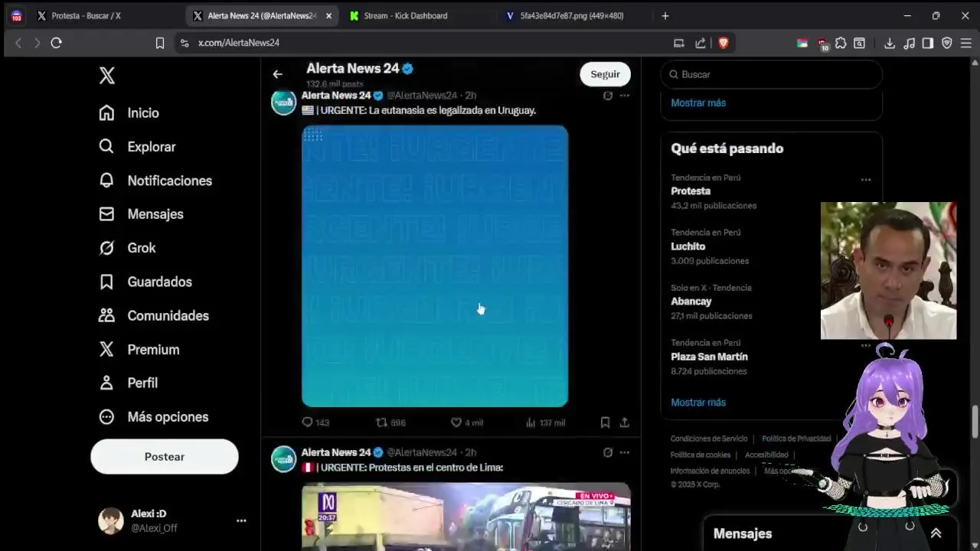The height and width of the screenshot is (551, 980).
Task: Open Condiciones de Servicio footer link
Action: 709,439
